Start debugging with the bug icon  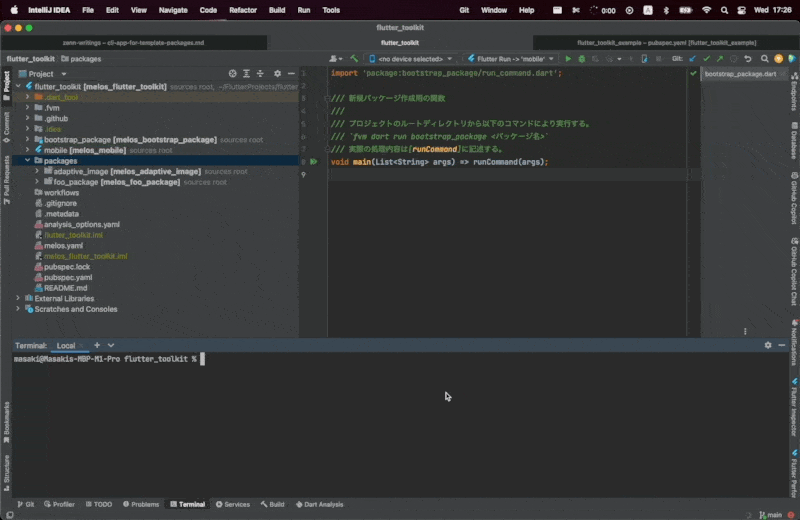pos(582,59)
